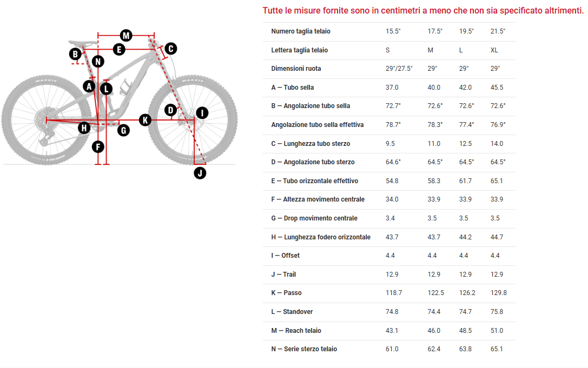
Task: Select the G marker below bottom bracket
Action: pyautogui.click(x=123, y=130)
